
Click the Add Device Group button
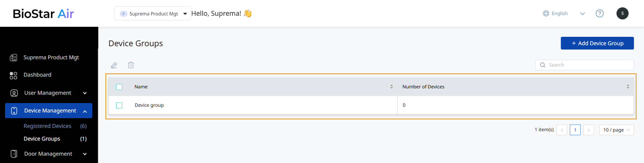(x=597, y=43)
